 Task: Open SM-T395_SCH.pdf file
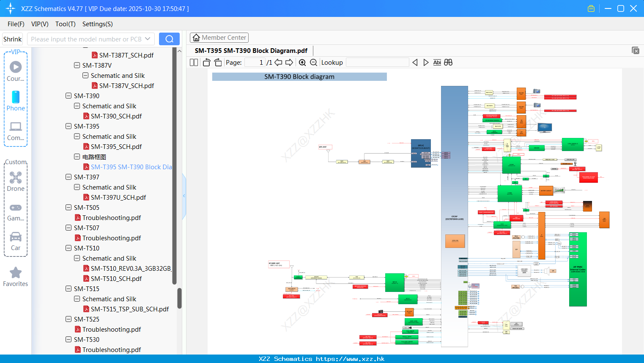(x=116, y=146)
